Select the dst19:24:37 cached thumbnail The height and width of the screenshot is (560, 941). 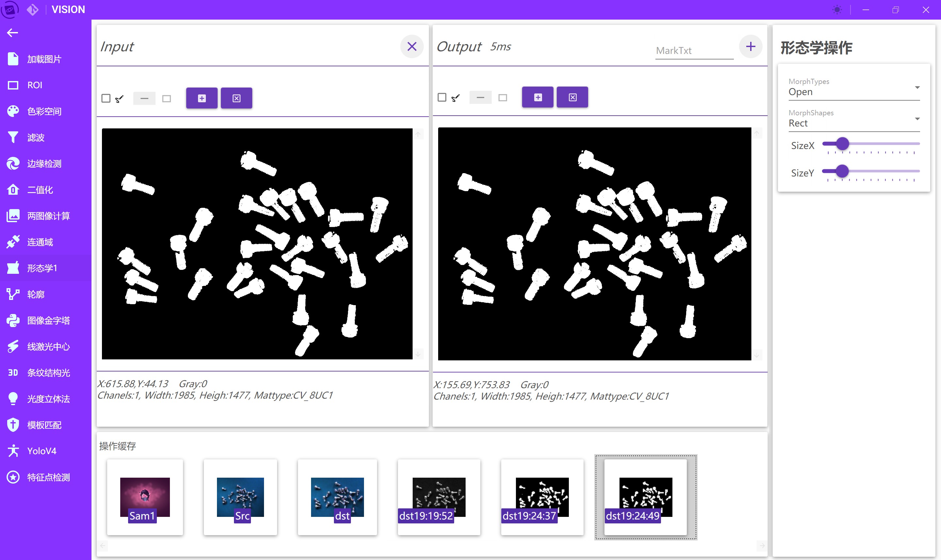tap(542, 497)
